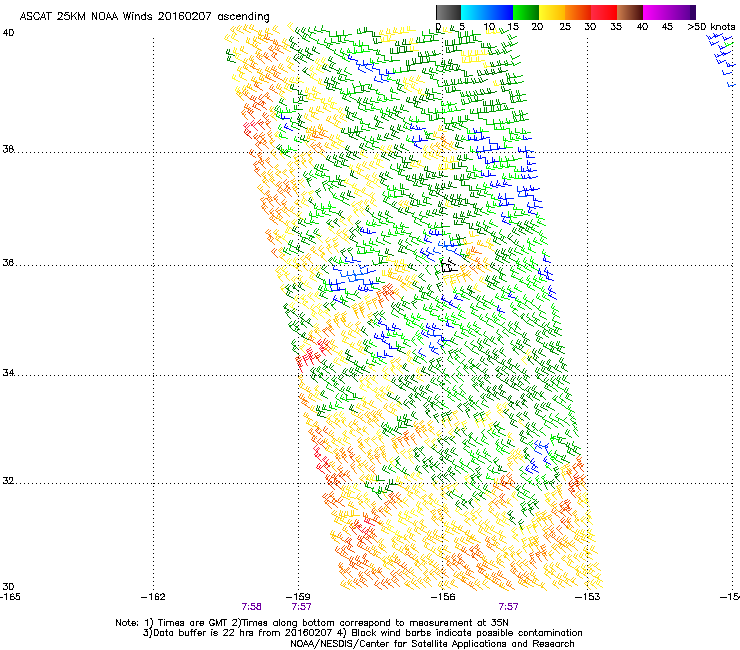Click the blue 5-15 knots legend gradient
The image size is (740, 650).
[x=487, y=12]
